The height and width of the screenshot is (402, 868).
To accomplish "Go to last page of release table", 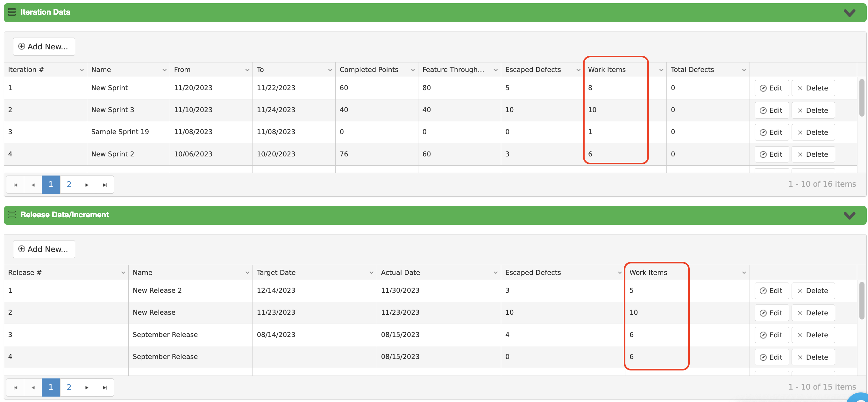I will tap(105, 388).
